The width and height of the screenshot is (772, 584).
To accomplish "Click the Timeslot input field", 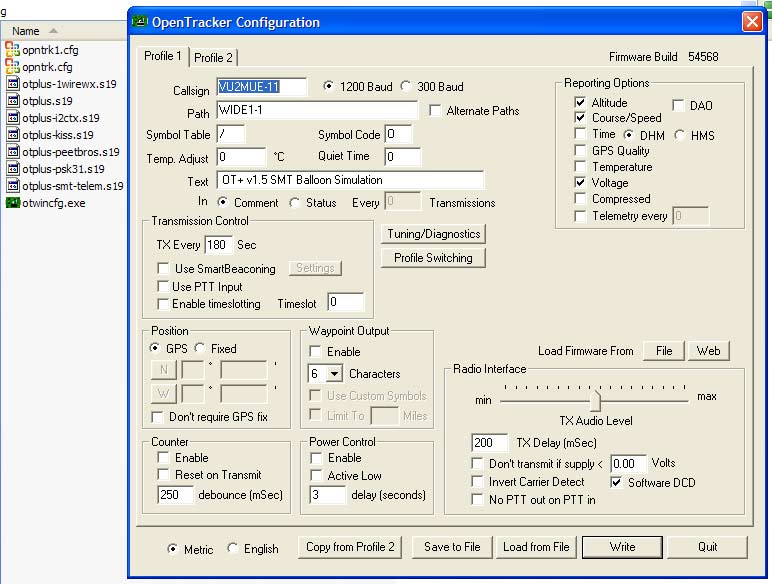I will tap(346, 302).
